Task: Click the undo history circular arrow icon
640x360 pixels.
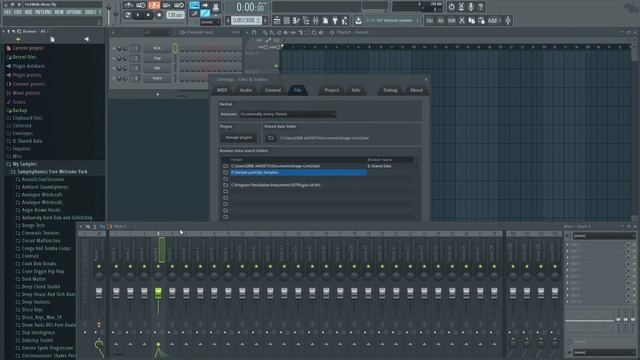Action: coord(451,7)
